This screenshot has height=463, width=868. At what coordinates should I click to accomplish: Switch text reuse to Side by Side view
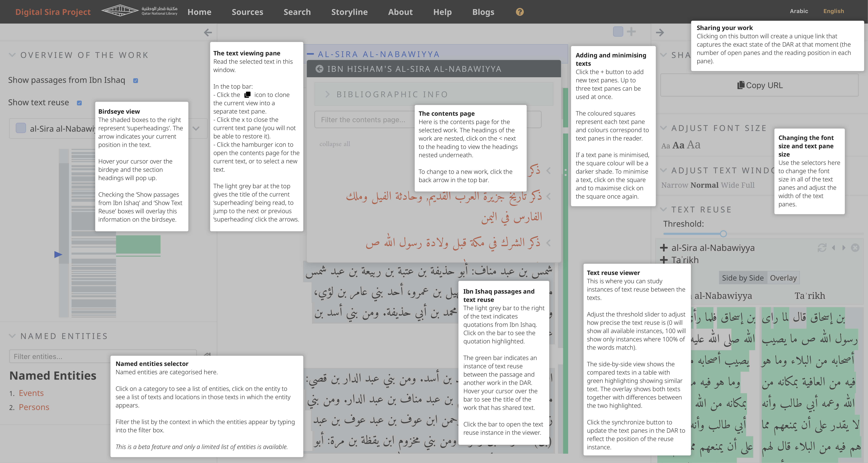pos(743,278)
